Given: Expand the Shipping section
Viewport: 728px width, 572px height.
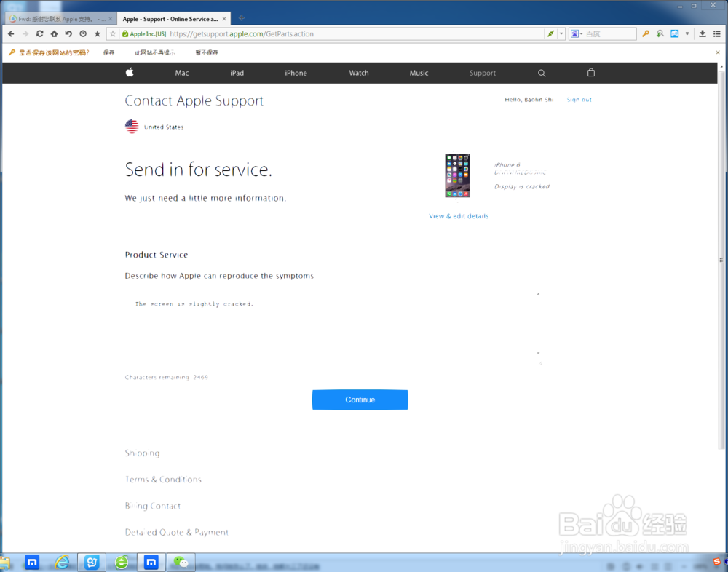Looking at the screenshot, I should pyautogui.click(x=142, y=453).
